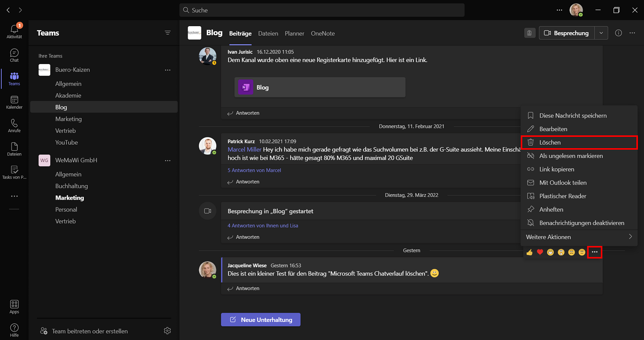644x340 pixels.
Task: Reply under Ivan Jurisic's post
Action: 243,113
